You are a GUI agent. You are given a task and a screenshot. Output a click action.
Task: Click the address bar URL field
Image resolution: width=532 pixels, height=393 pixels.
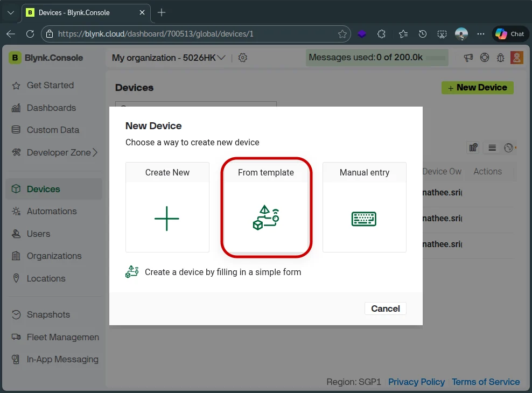194,34
